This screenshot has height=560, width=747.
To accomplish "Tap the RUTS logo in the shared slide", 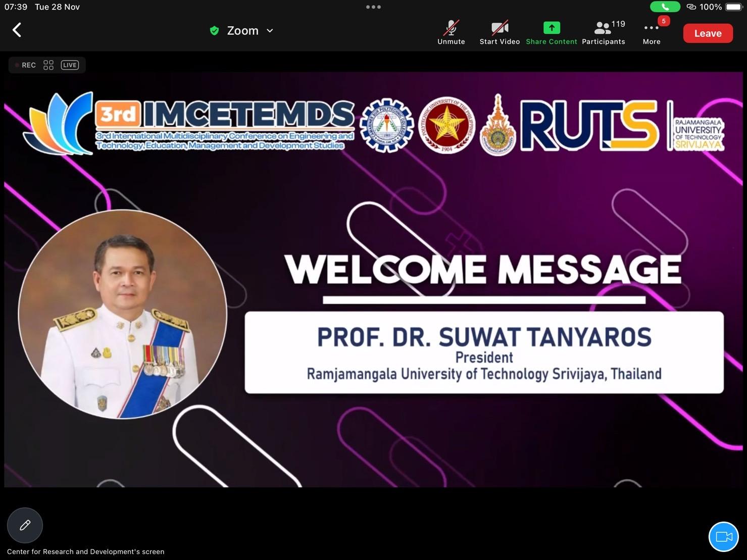I will pyautogui.click(x=589, y=126).
